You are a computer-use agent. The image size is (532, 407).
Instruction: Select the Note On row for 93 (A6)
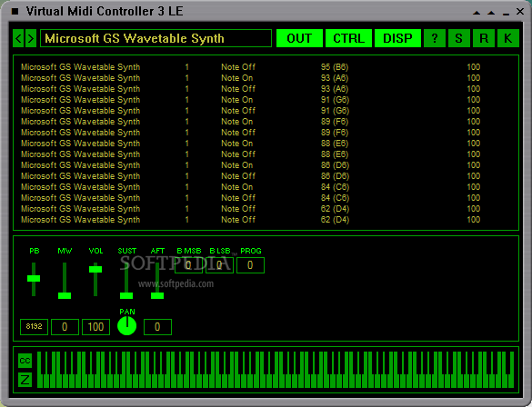tap(250, 78)
